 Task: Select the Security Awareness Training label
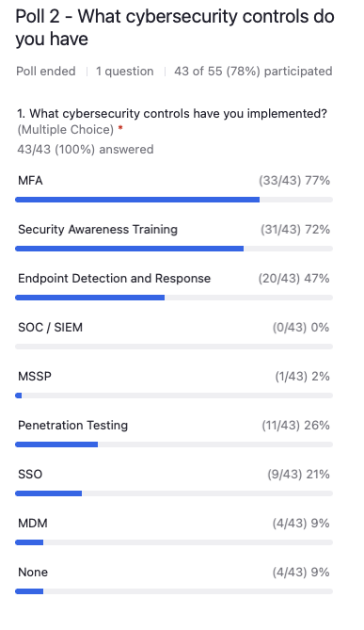(x=98, y=230)
